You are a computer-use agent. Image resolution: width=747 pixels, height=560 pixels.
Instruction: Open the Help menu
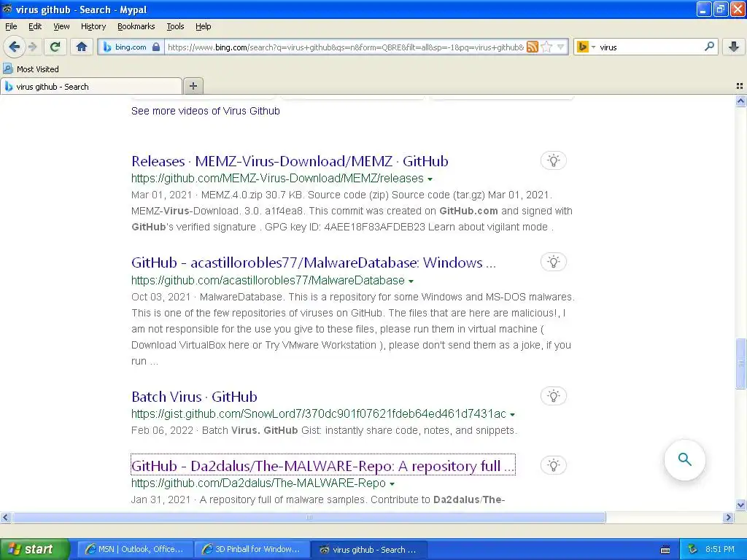[x=203, y=26]
